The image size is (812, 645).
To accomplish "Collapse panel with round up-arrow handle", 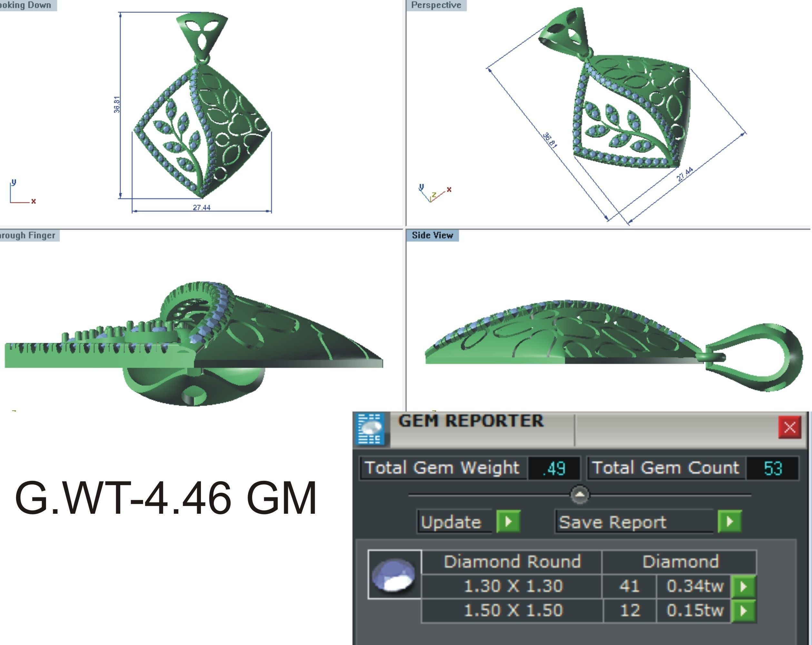I will coord(580,494).
